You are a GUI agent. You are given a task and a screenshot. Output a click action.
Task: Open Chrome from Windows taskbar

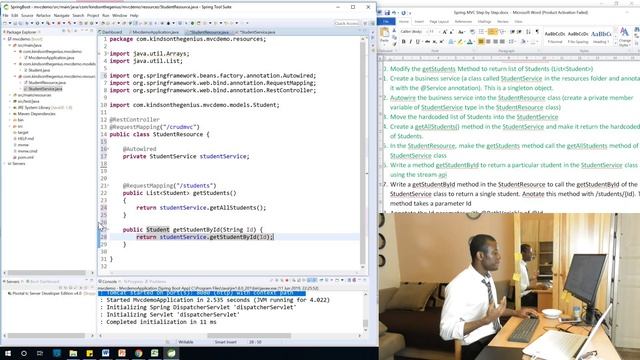coord(138,353)
